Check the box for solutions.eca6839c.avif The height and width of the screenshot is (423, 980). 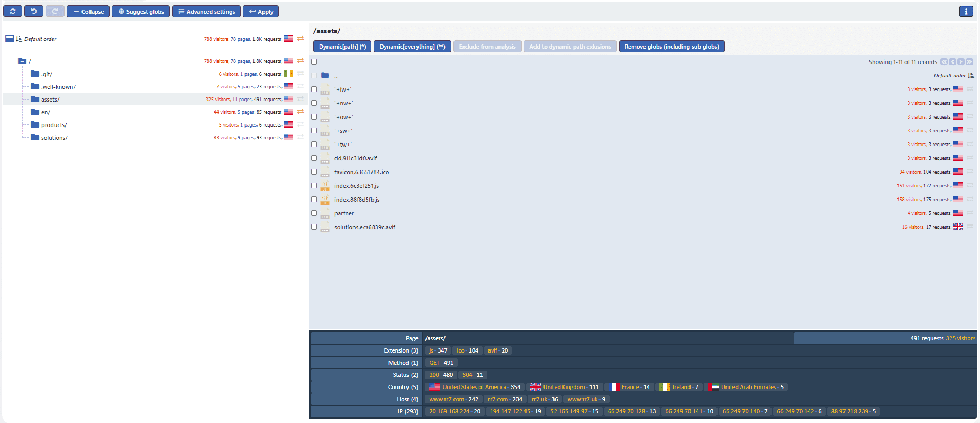[314, 227]
